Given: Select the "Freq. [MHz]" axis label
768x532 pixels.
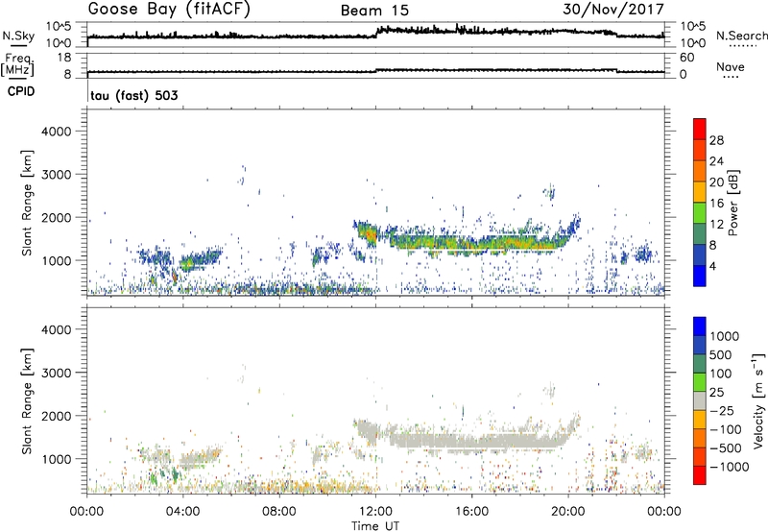Looking at the screenshot, I should point(18,65).
